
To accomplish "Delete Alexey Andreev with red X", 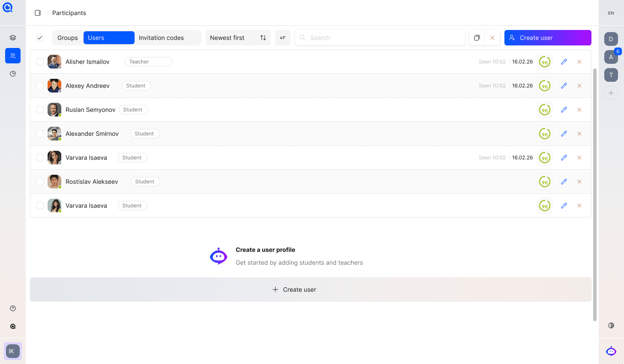I will click(x=579, y=86).
